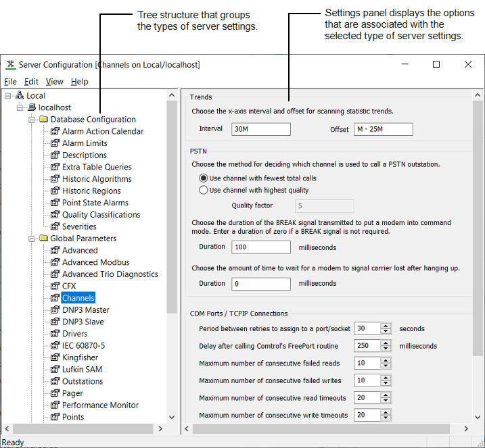Click the settings panel vertical scrollbar
Image resolution: width=485 pixels, height=448 pixels.
coord(478,230)
